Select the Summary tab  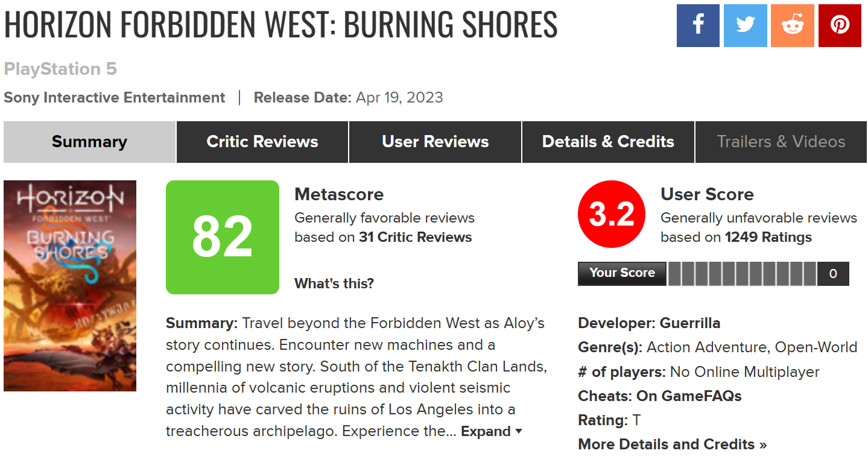click(x=89, y=142)
